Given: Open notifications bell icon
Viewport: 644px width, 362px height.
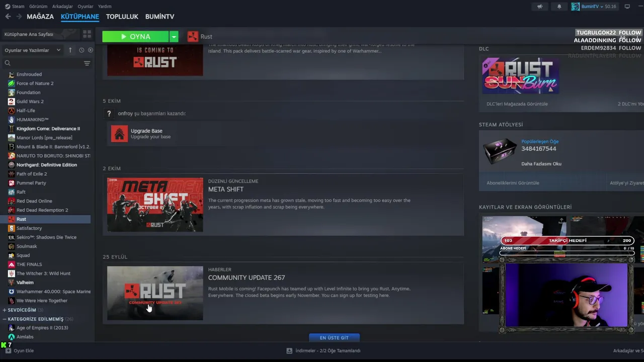Looking at the screenshot, I should [x=559, y=7].
